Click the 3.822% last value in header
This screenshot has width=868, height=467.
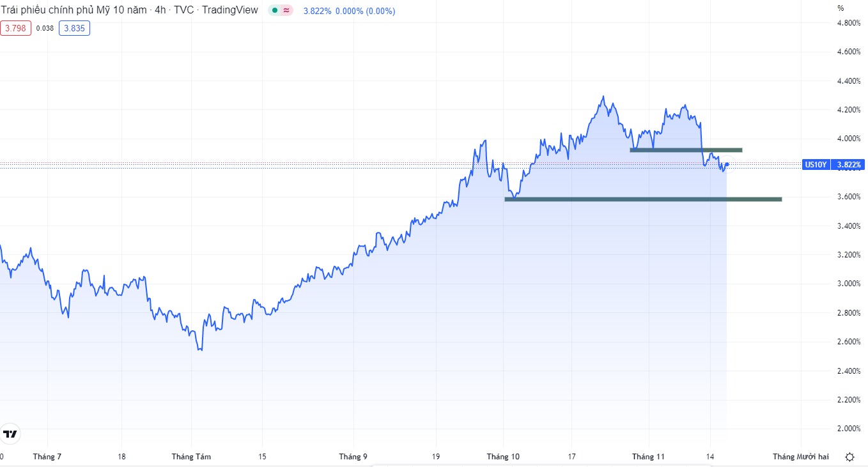click(317, 11)
